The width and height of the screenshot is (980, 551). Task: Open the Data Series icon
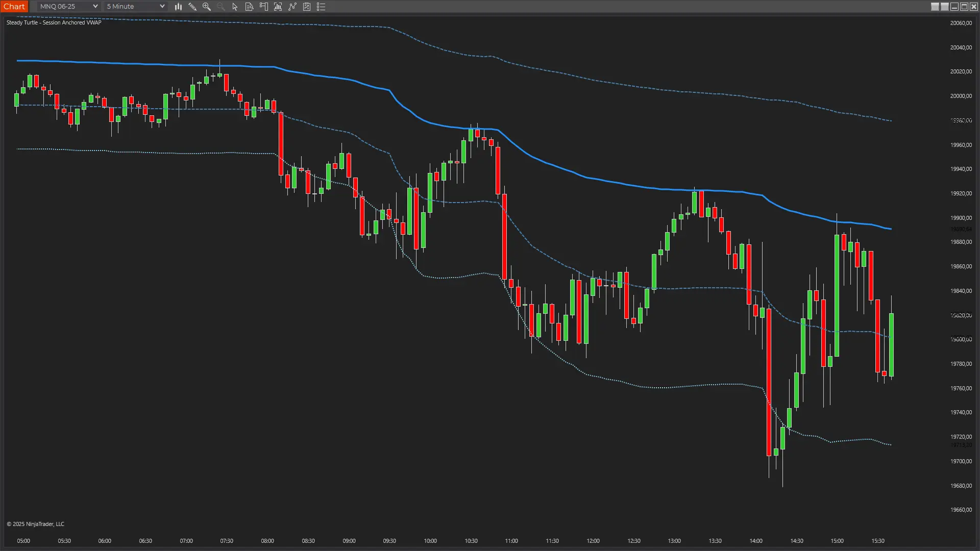click(x=278, y=7)
